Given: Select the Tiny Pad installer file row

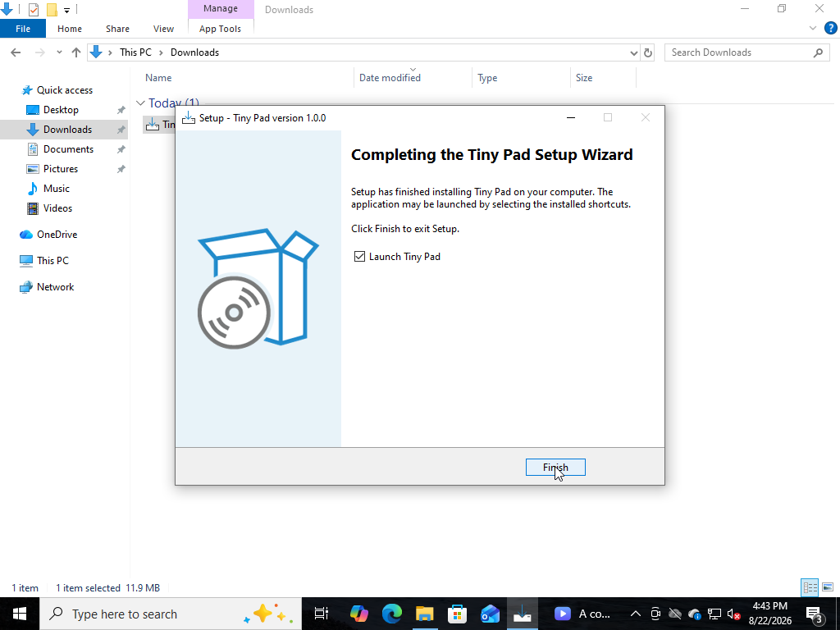Looking at the screenshot, I should 159,125.
